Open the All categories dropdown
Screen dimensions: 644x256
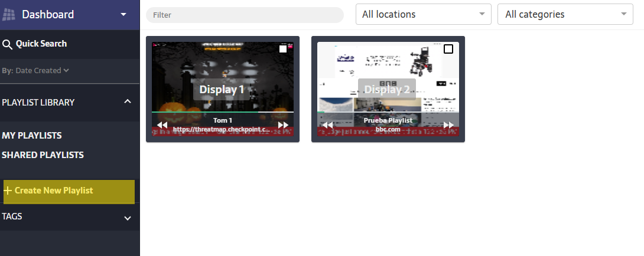(565, 15)
